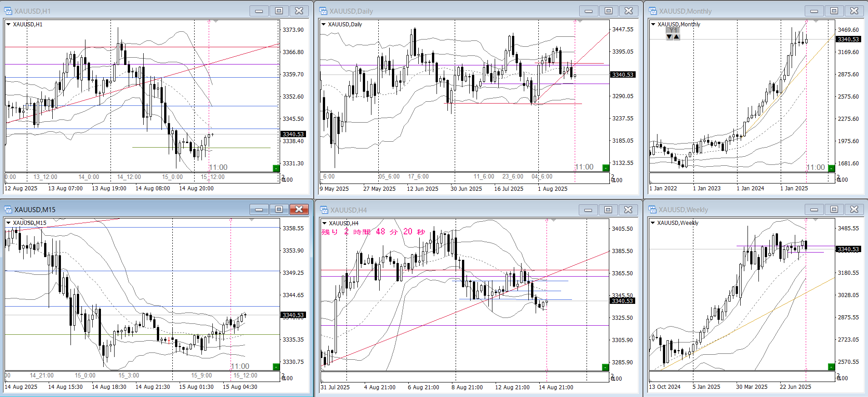Screen dimensions: 868x397
Task: Minimize the XAUUSD,Weekly chart window
Action: tap(814, 209)
